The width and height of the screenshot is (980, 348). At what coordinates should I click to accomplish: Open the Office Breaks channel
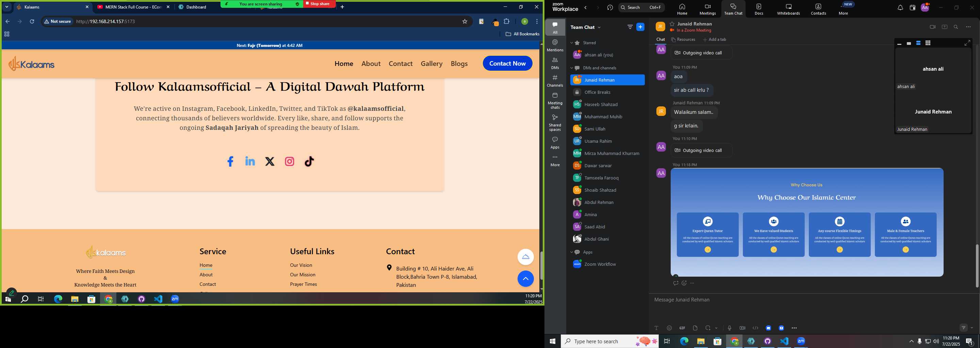click(607, 92)
